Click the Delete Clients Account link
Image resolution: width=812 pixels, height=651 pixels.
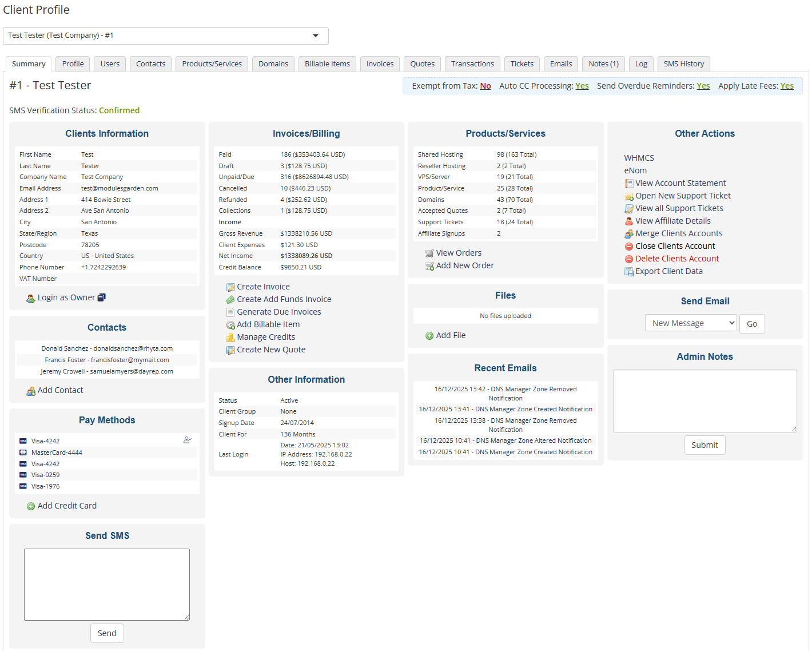[x=677, y=259]
